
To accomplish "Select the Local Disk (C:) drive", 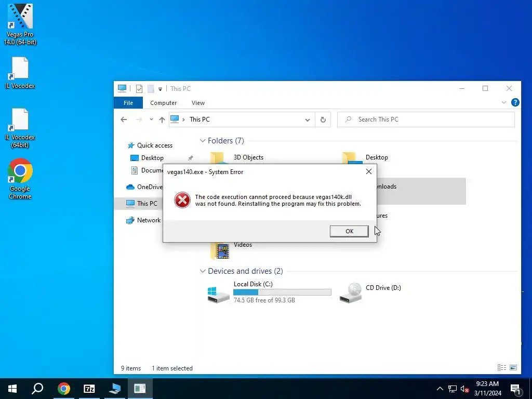I will tap(270, 292).
